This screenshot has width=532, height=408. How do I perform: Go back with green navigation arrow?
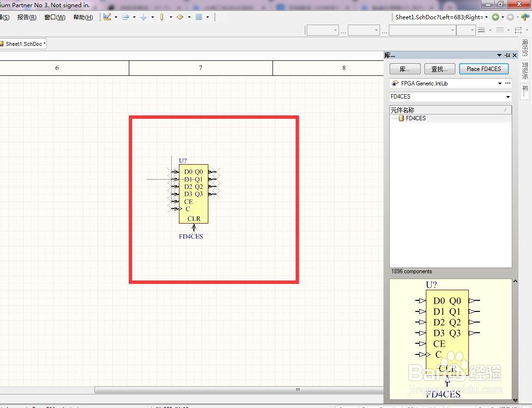(x=495, y=17)
